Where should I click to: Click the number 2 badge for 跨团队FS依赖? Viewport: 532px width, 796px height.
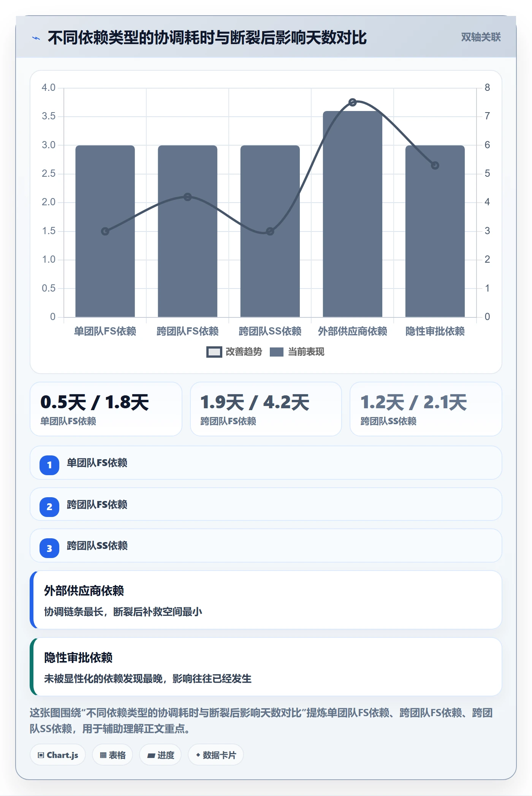coord(49,507)
